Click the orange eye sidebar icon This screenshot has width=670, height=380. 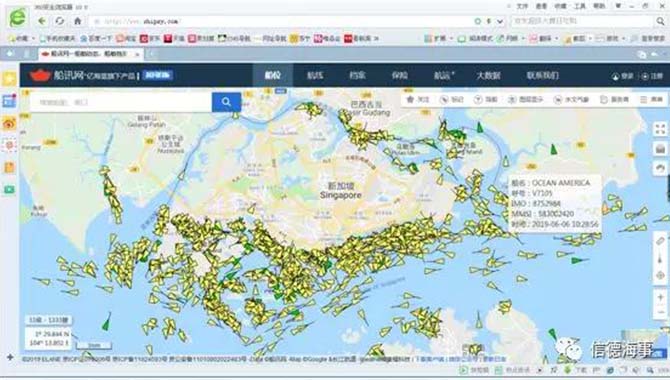tap(9, 124)
